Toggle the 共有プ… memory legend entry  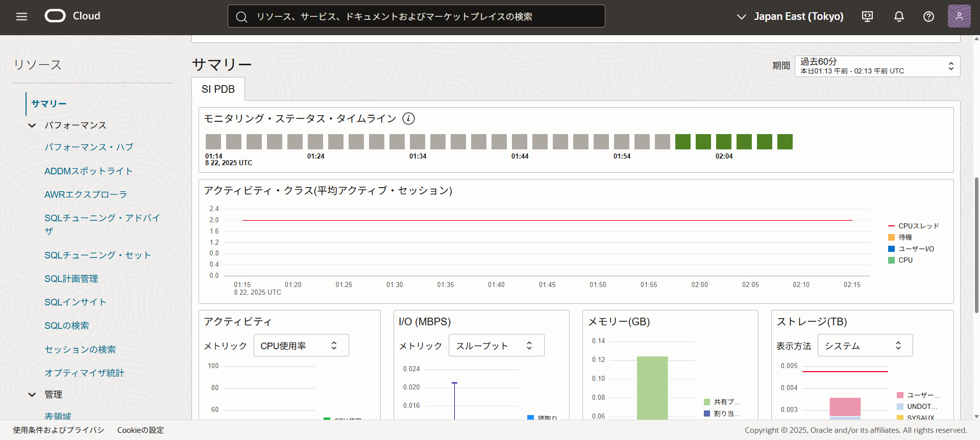tap(722, 402)
